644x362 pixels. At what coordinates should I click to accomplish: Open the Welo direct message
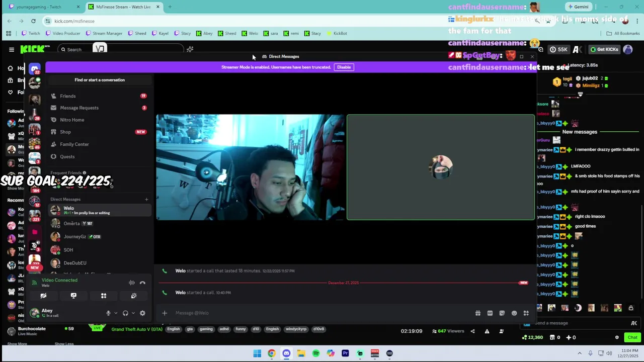[x=99, y=210]
